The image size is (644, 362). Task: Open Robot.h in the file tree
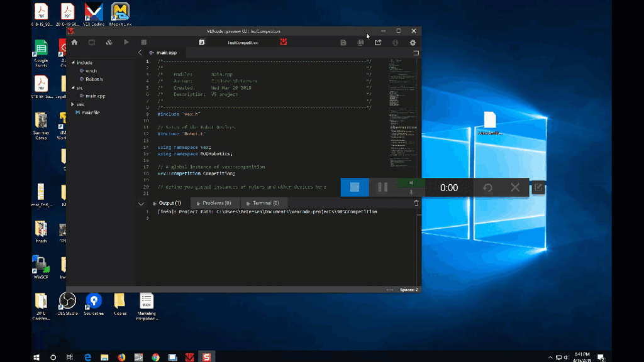click(x=94, y=79)
